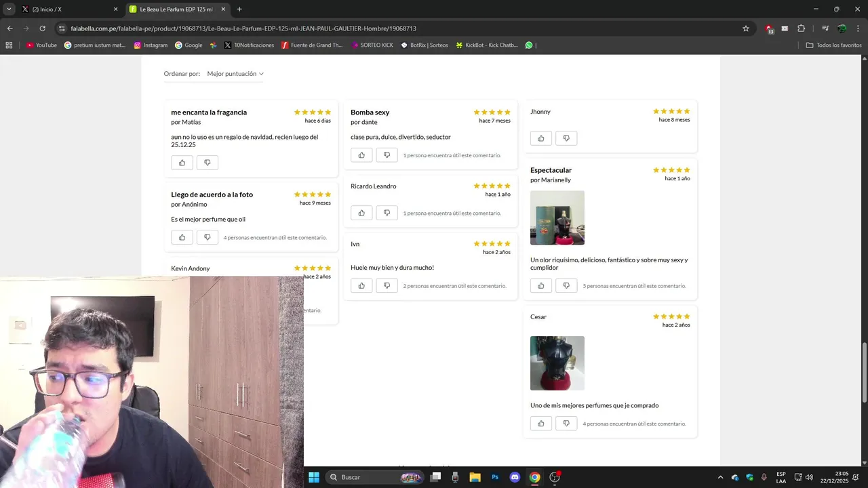Open File Explorer from the taskbar
This screenshot has width=868, height=488.
pos(475,477)
